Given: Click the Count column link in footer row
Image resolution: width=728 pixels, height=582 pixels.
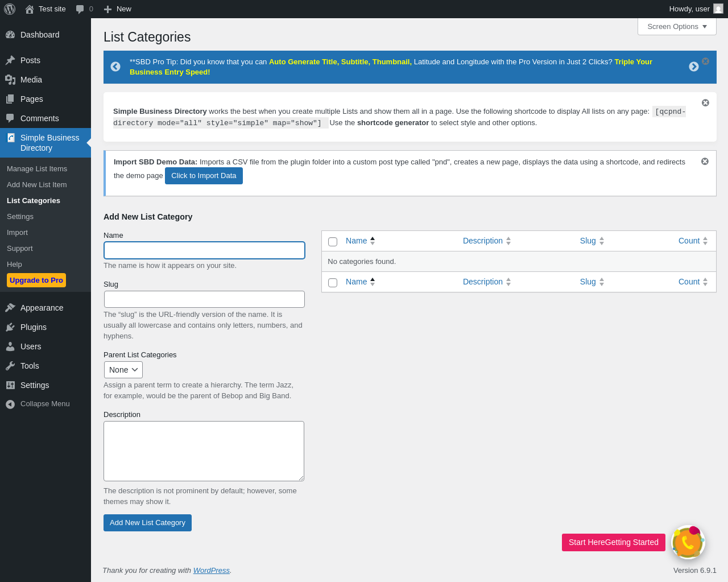Looking at the screenshot, I should click(x=689, y=282).
